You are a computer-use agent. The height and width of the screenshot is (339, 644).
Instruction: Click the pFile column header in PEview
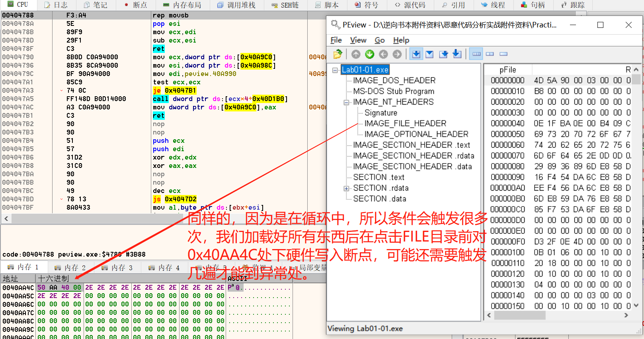click(507, 70)
